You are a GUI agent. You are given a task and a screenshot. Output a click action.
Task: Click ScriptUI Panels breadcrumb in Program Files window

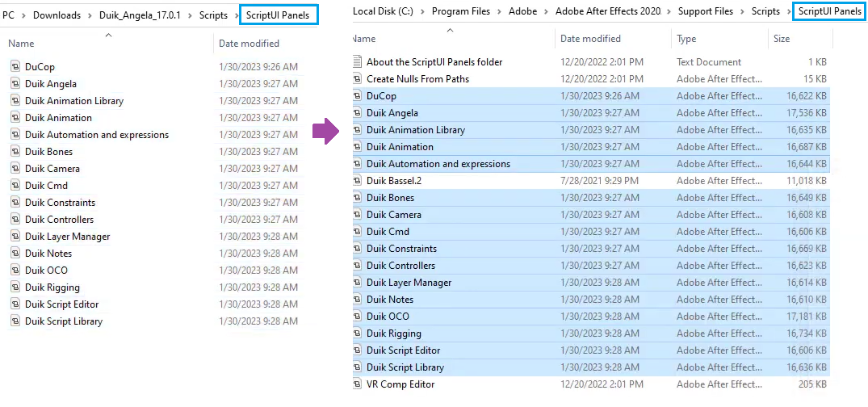click(x=830, y=11)
